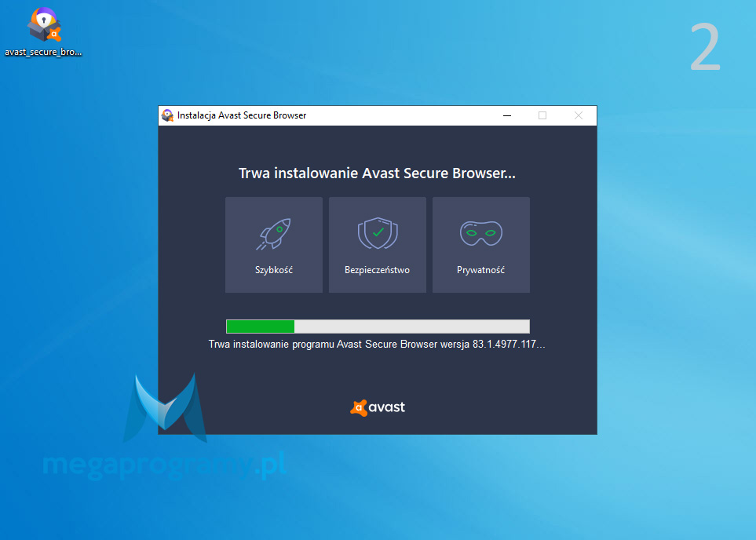Click the Szybkość label

click(274, 270)
